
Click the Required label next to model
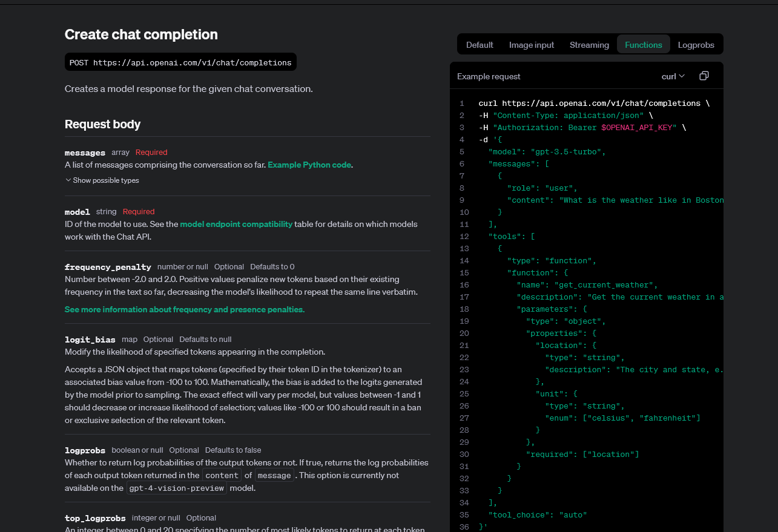(x=138, y=211)
